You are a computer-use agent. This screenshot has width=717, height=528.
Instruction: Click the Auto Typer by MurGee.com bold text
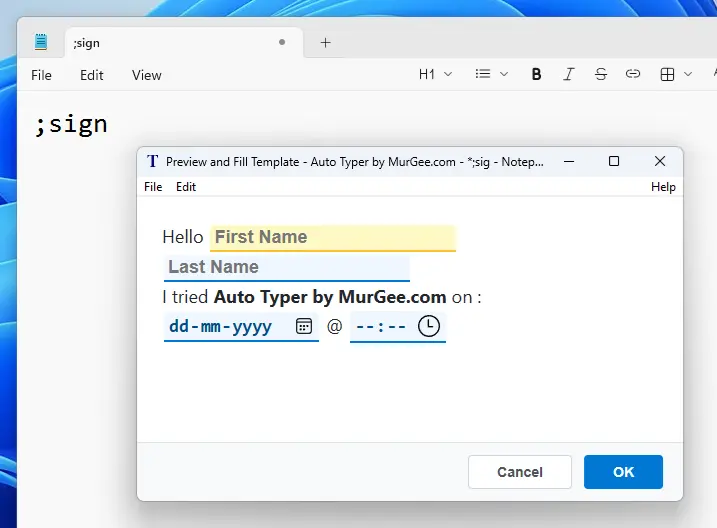[x=330, y=297]
